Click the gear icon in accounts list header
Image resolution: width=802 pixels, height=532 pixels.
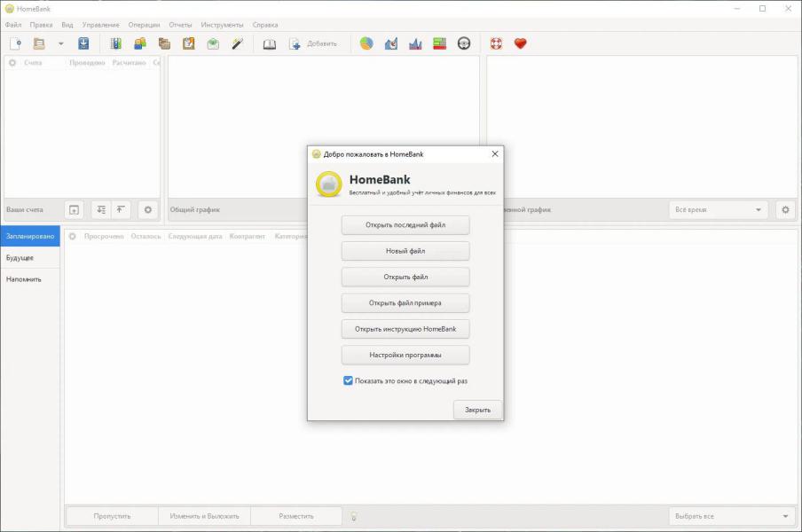click(x=12, y=62)
